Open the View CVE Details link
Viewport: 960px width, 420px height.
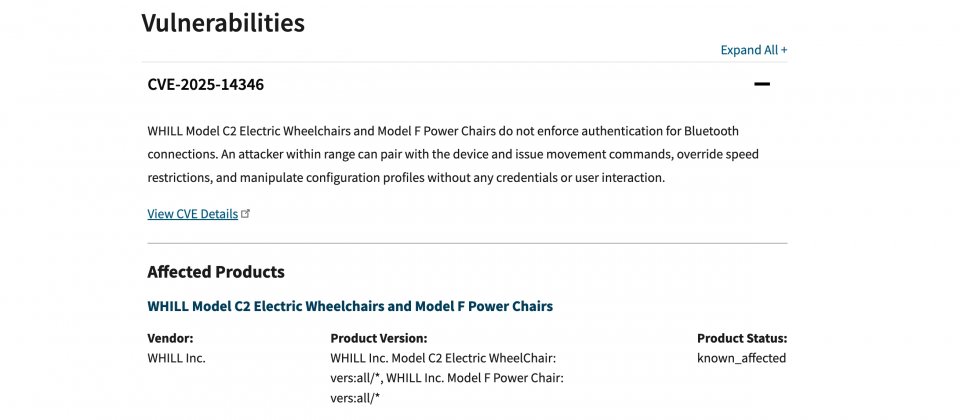192,213
